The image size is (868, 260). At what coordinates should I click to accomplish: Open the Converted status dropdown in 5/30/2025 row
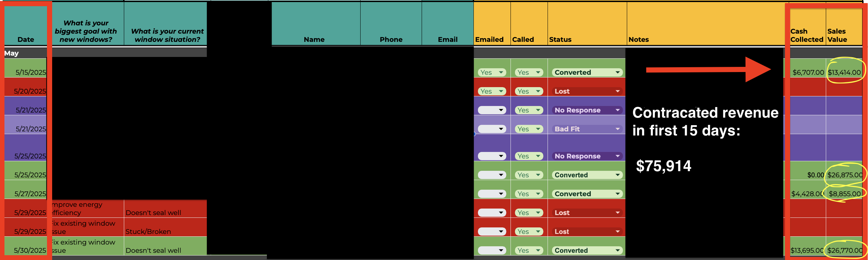coord(587,250)
